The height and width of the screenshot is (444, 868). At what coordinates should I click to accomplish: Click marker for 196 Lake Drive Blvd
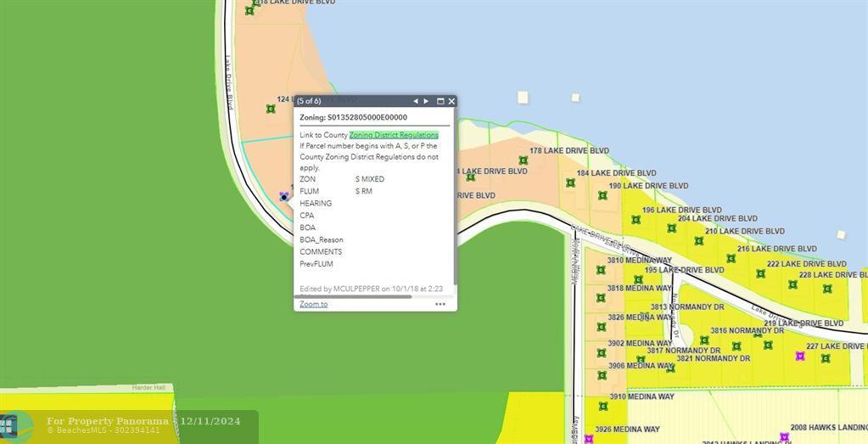pos(636,220)
